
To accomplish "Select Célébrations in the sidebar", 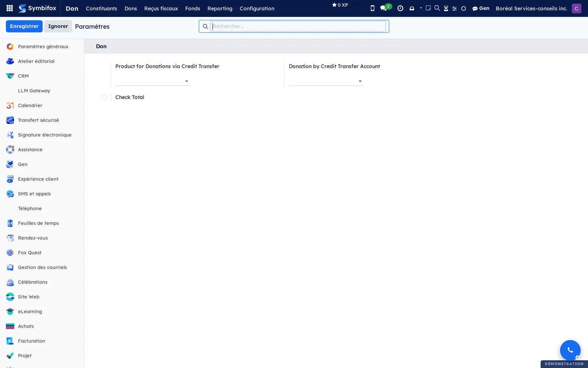I will (x=42, y=282).
